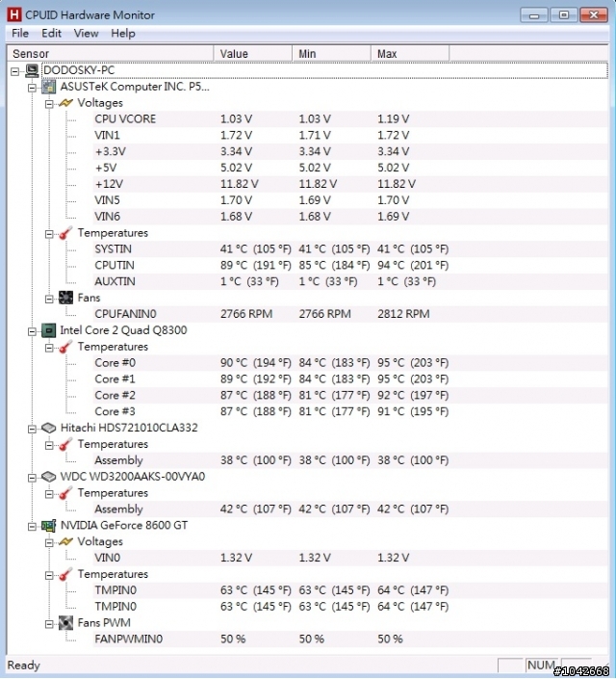Select the Core #1 temperature row
Image resolution: width=616 pixels, height=679 pixels.
[x=349, y=379]
